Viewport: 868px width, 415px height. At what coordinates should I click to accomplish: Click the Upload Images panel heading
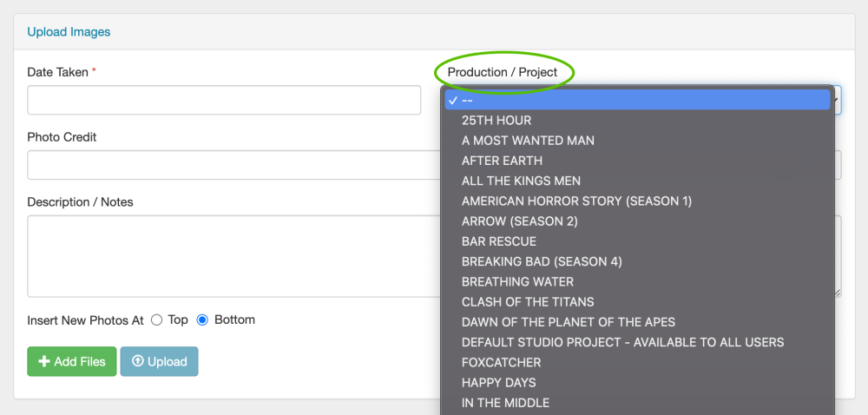[69, 32]
